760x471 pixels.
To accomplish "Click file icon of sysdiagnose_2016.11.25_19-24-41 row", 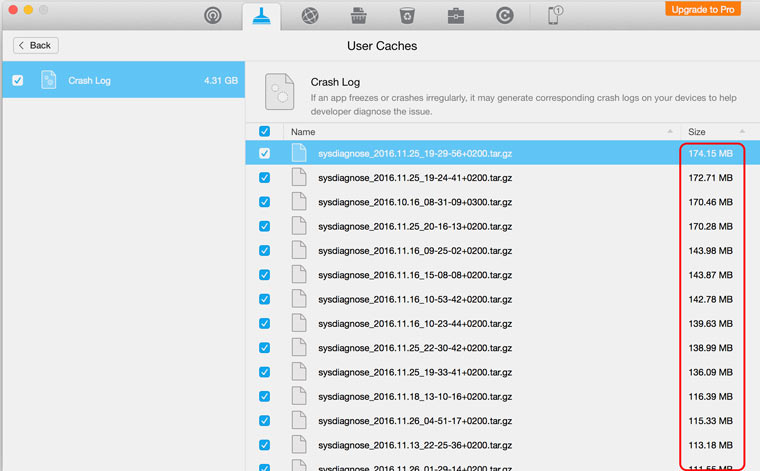I will coord(299,177).
